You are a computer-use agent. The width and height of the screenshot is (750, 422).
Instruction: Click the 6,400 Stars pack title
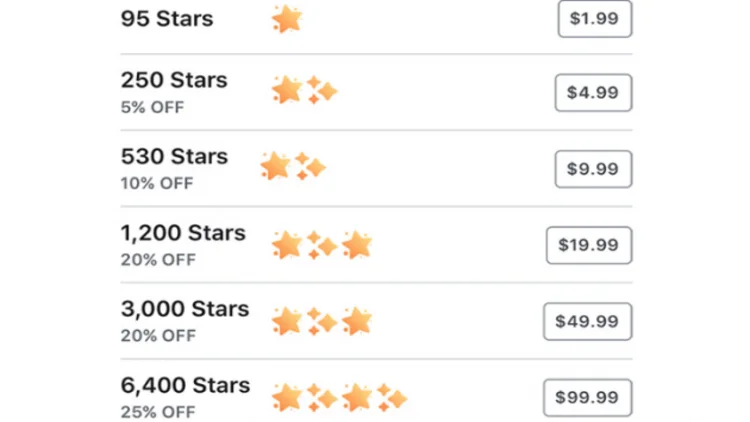185,385
